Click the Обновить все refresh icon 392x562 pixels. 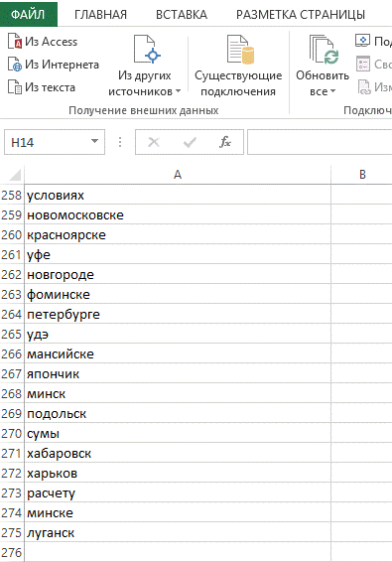[324, 50]
